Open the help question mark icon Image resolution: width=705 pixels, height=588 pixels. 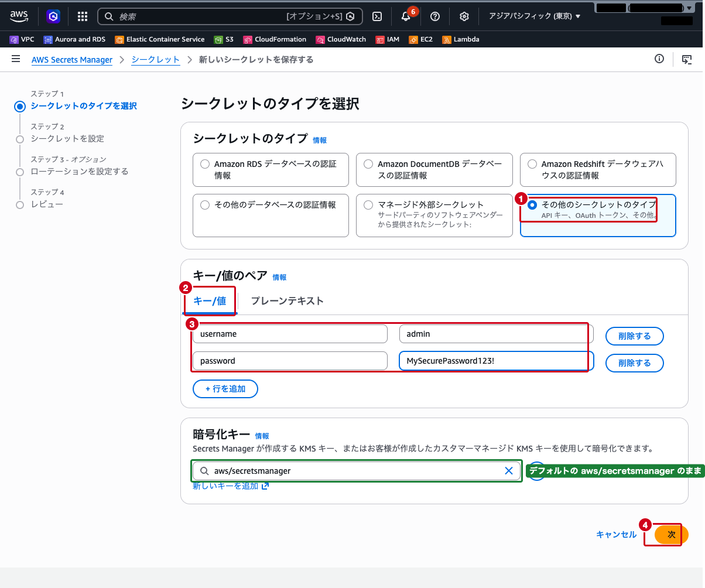point(435,16)
